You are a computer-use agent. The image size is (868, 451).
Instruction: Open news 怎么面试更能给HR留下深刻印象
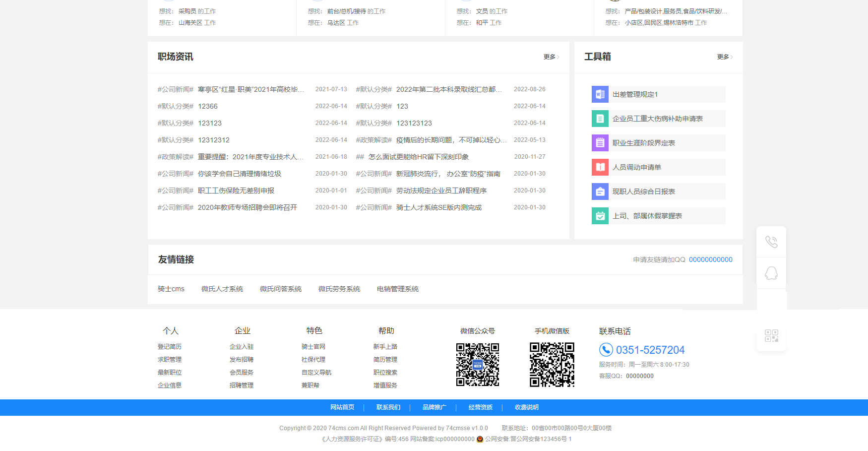[x=419, y=157]
